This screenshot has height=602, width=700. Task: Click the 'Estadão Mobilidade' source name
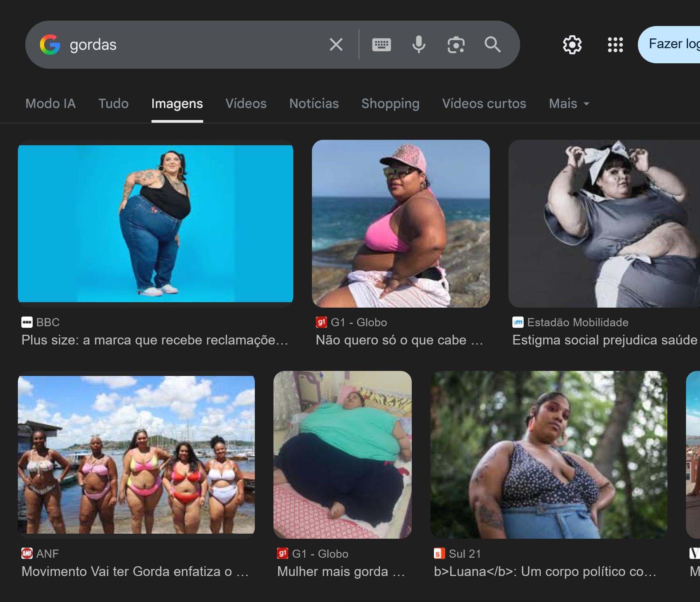(x=578, y=322)
